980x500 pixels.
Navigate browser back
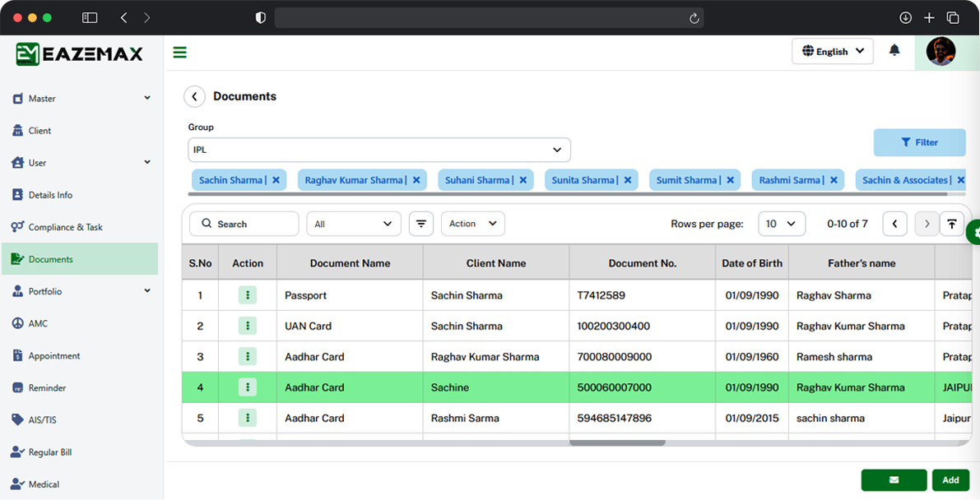123,17
